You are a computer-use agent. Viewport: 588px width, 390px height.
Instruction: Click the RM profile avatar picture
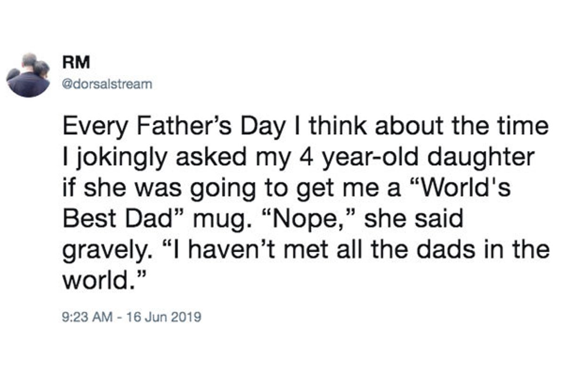pos(28,75)
